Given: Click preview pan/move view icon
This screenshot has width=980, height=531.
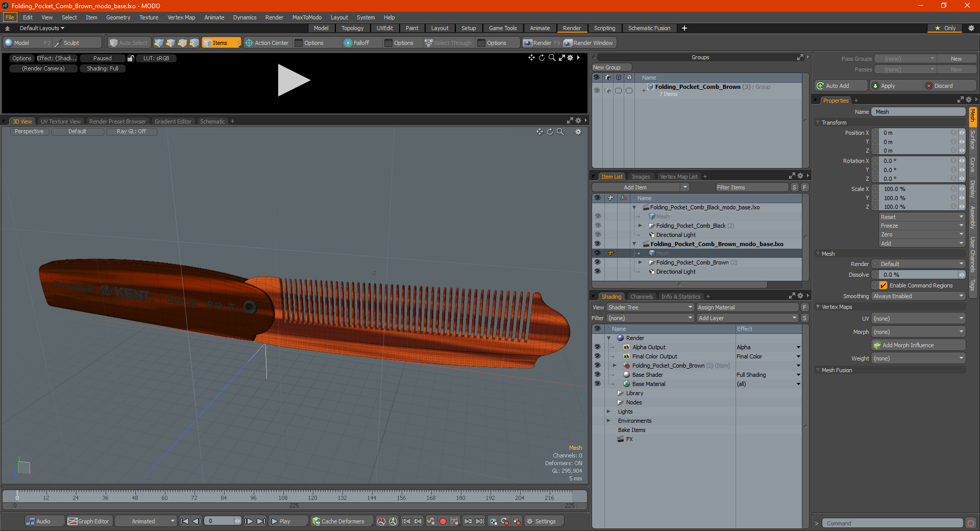Looking at the screenshot, I should 531,58.
